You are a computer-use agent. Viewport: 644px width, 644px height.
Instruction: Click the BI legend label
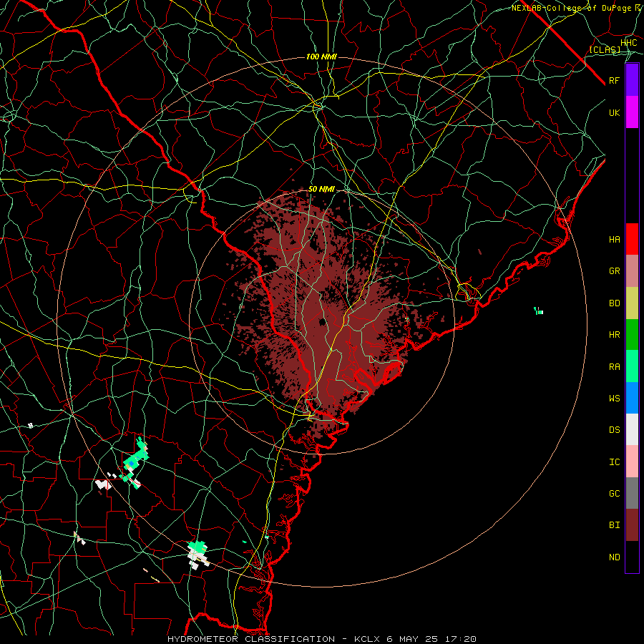[x=614, y=525]
